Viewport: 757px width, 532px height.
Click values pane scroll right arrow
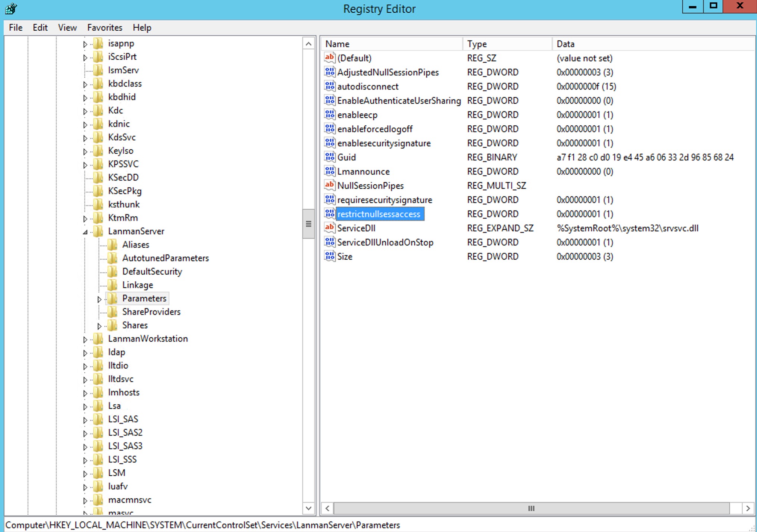point(748,508)
